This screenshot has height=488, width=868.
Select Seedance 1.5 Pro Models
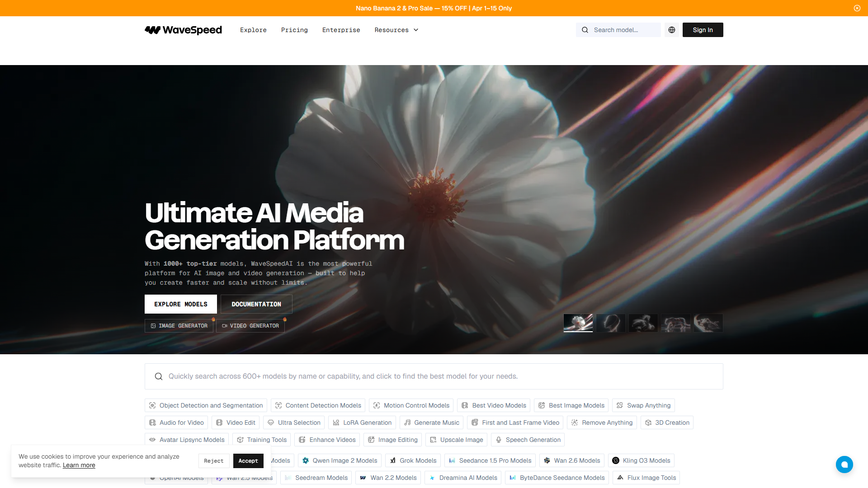[x=490, y=460]
